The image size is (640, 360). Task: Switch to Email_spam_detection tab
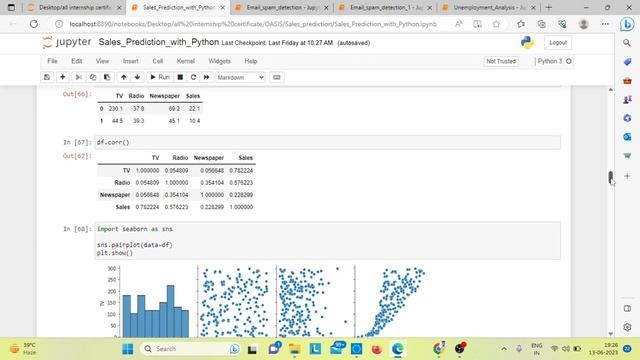282,7
